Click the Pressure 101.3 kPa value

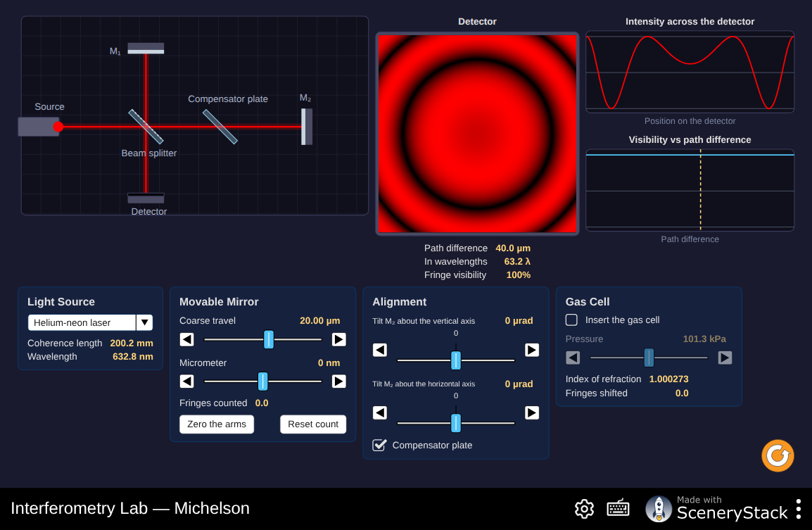[704, 339]
